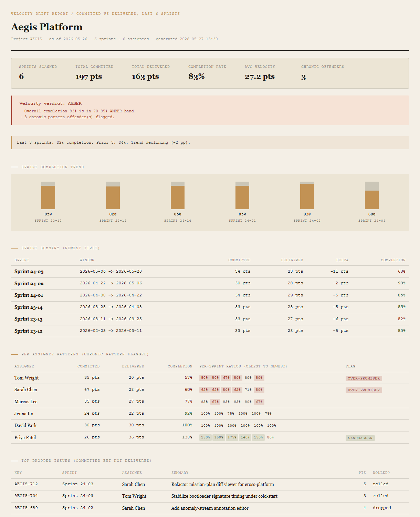Select the Jenna Ito assignee name
Screen dimensions: 420x517
point(24,414)
